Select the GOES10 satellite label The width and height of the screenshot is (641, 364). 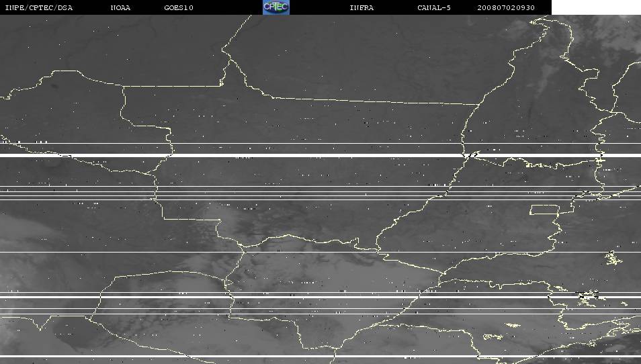coord(179,8)
